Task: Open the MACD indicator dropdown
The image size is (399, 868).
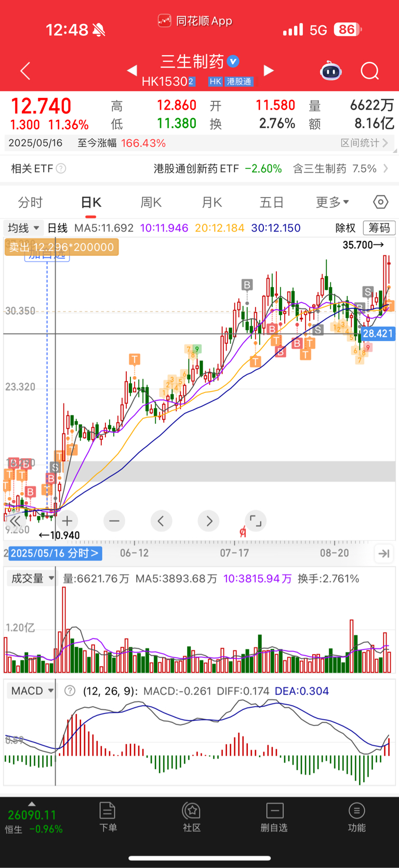Action: [31, 691]
